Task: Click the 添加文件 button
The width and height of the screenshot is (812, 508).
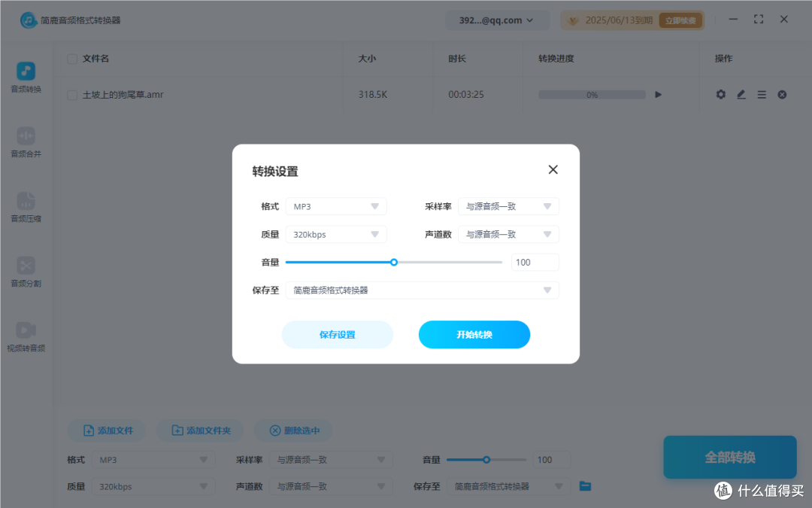Action: pos(107,430)
